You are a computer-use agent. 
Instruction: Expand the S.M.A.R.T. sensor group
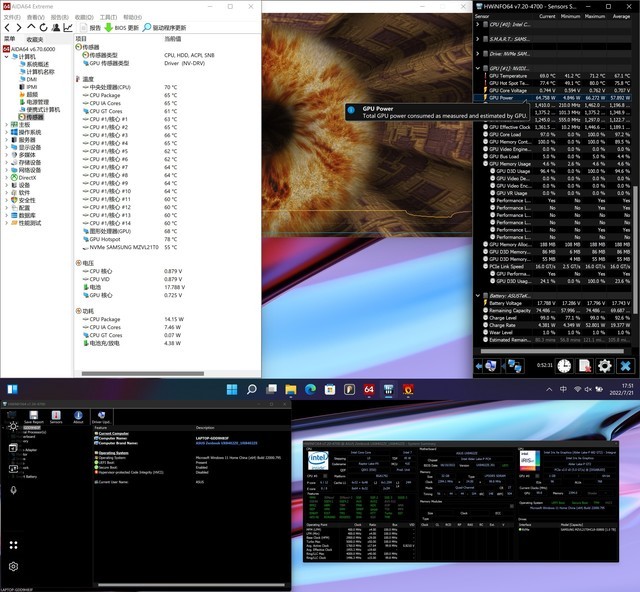coord(478,37)
